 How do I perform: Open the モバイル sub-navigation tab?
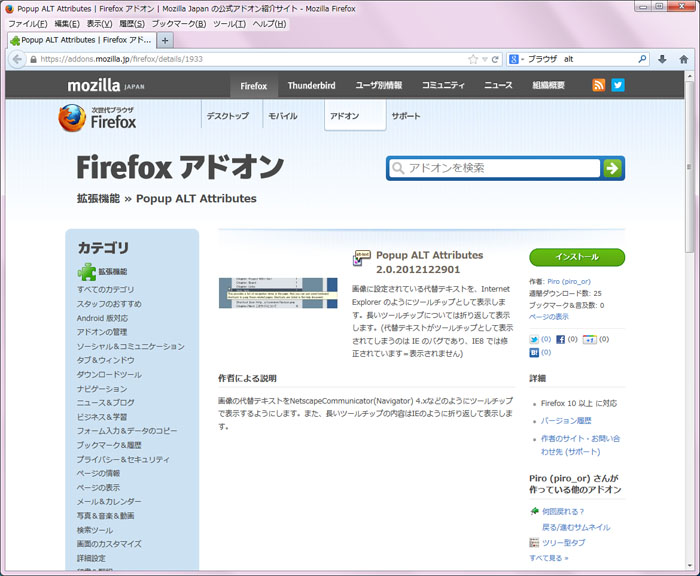[x=283, y=116]
